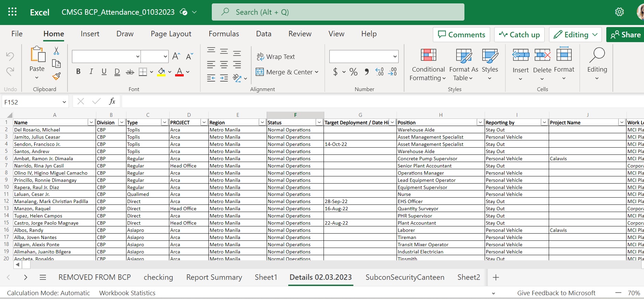
Task: Toggle Wrap Text
Action: tap(276, 57)
